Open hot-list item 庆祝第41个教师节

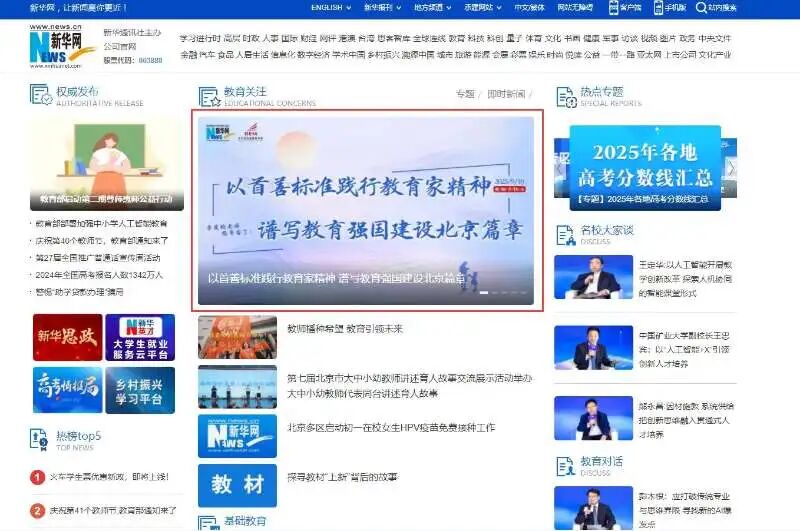coord(113,510)
